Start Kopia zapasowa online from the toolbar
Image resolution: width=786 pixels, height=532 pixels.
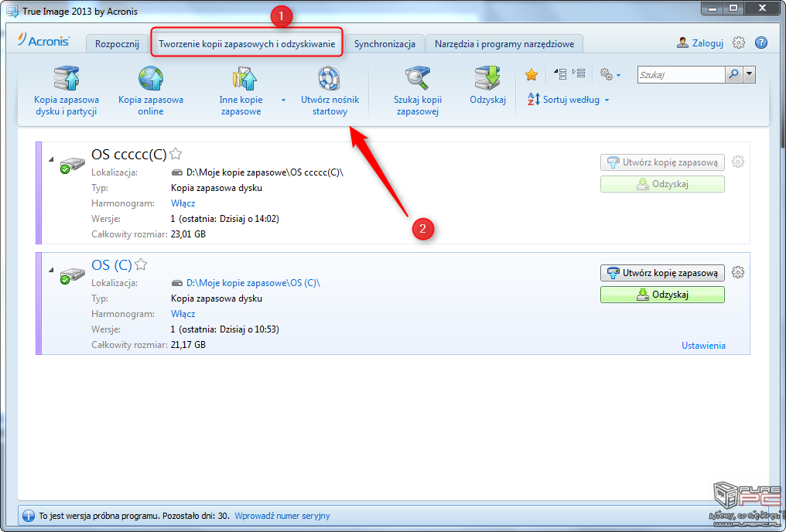[x=151, y=90]
